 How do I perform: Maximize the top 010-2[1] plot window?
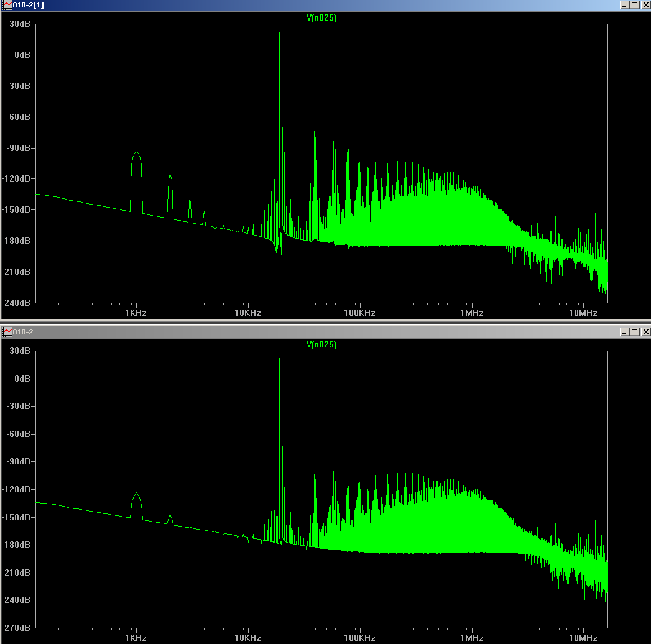[634, 5]
